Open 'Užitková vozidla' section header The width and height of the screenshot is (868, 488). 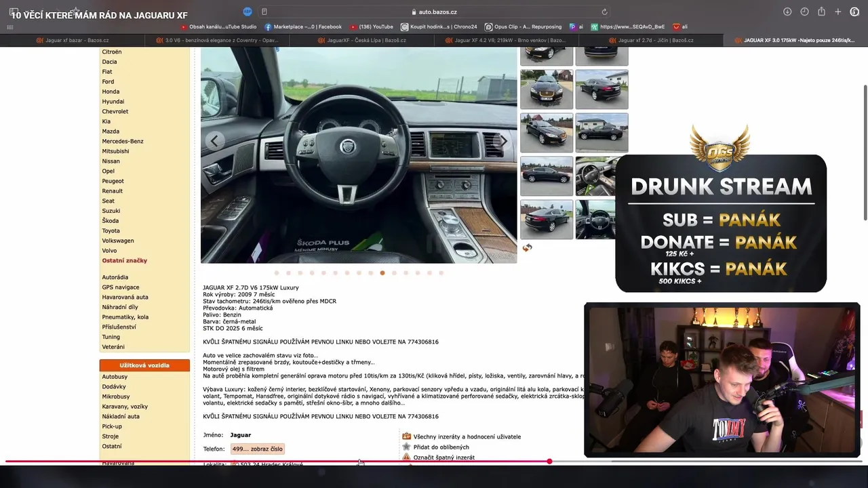tap(144, 365)
